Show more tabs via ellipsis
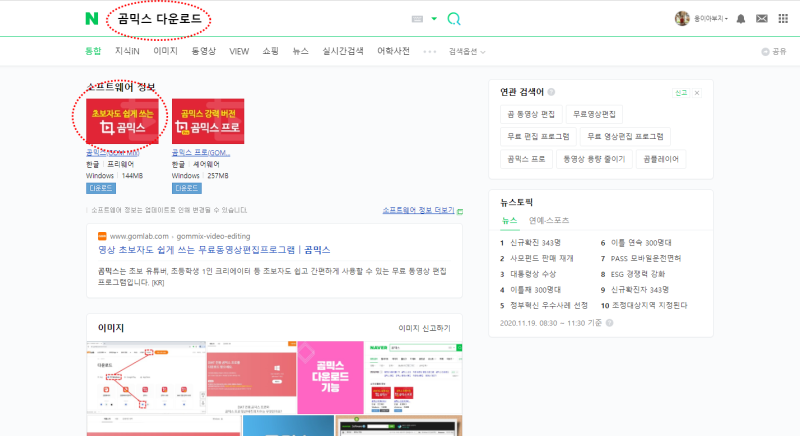The image size is (800, 436). coord(430,52)
